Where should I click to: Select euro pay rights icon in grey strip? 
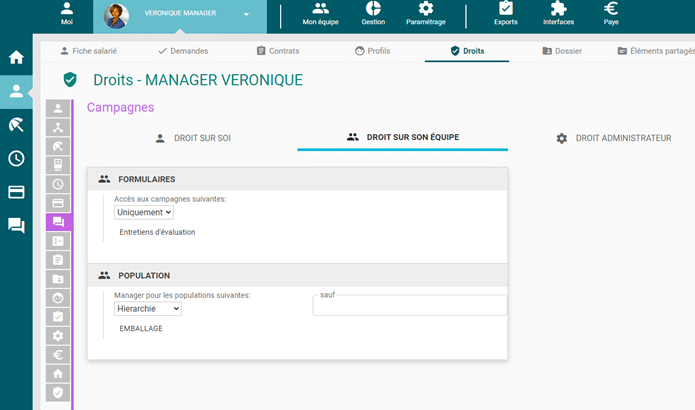click(x=58, y=355)
